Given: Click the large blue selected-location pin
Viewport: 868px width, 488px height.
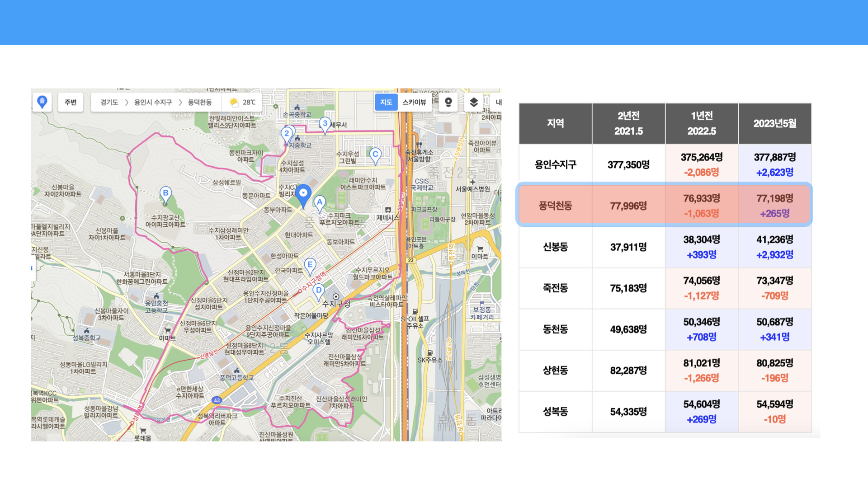Looking at the screenshot, I should point(303,194).
